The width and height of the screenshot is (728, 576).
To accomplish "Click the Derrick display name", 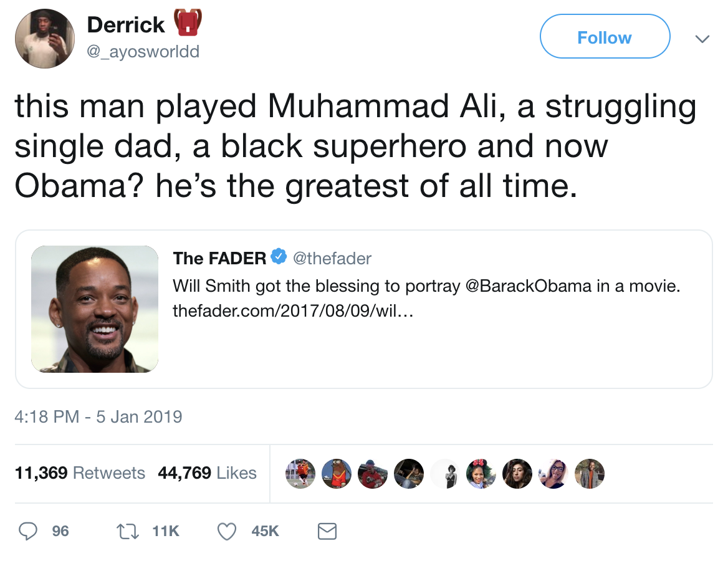I will [126, 25].
